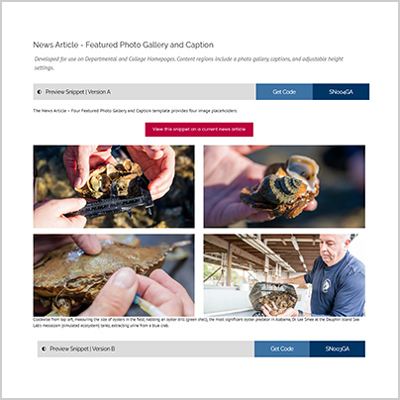Click the News Article Featured Photo Gallery heading
400x400 pixels.
coord(123,45)
